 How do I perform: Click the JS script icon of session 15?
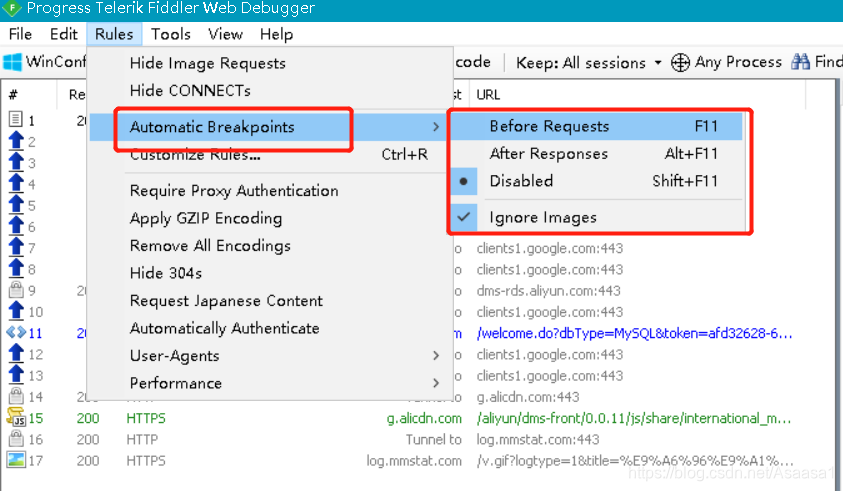[16, 417]
